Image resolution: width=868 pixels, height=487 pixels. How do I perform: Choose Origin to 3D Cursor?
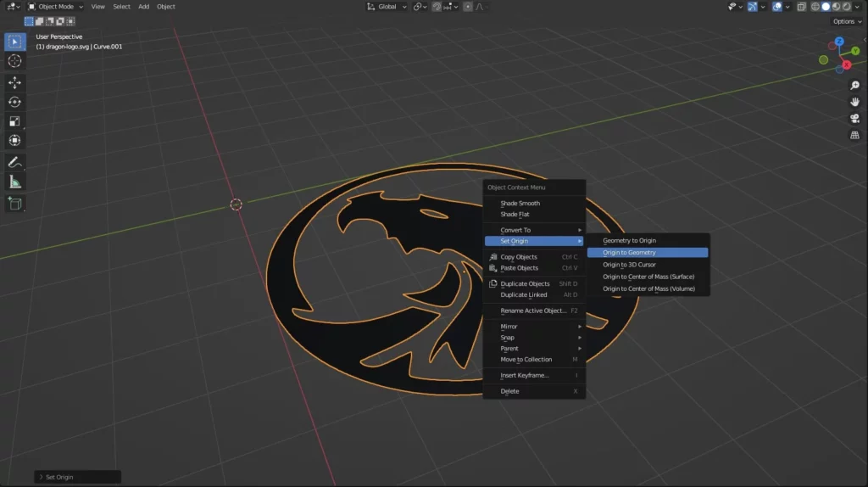coord(648,265)
